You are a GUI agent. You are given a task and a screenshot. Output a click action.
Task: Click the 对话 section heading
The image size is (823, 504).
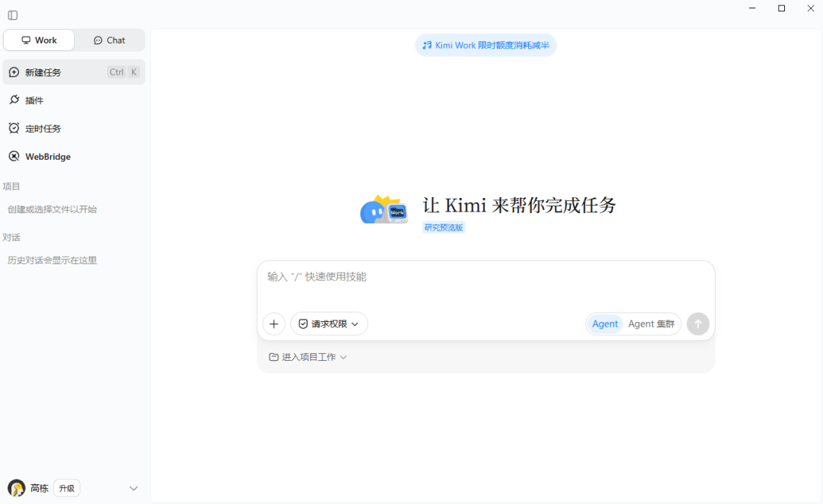[x=11, y=238]
